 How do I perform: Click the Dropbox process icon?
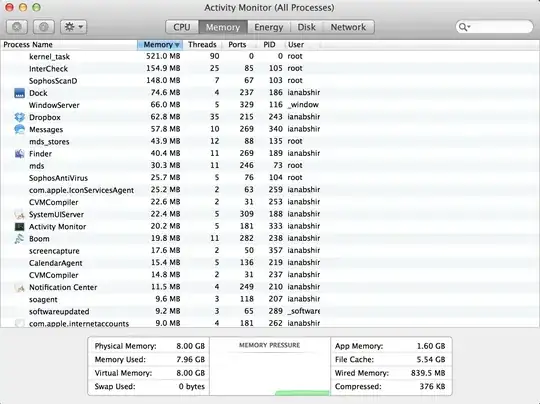click(19, 117)
